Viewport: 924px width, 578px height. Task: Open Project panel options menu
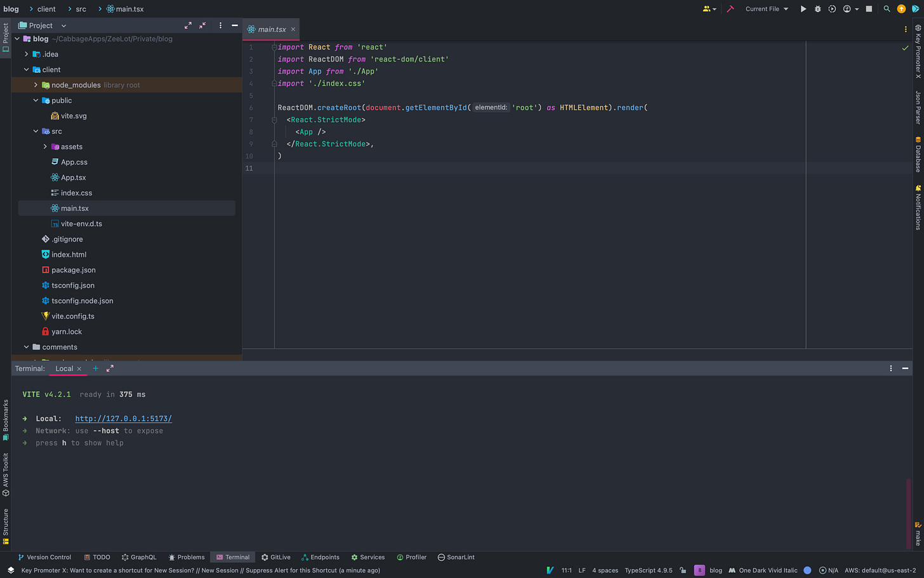[x=220, y=25]
